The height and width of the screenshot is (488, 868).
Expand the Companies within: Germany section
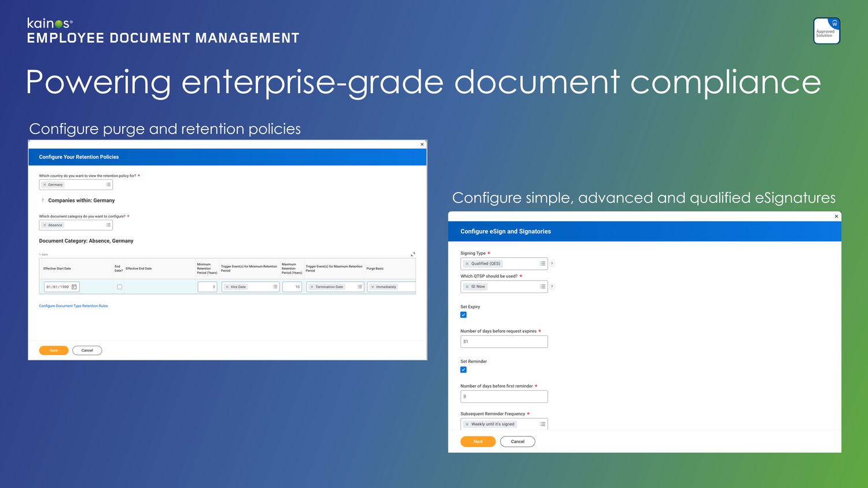pyautogui.click(x=42, y=200)
